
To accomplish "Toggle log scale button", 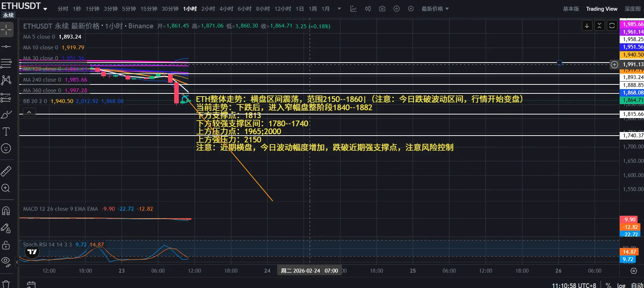I will 621,285.
